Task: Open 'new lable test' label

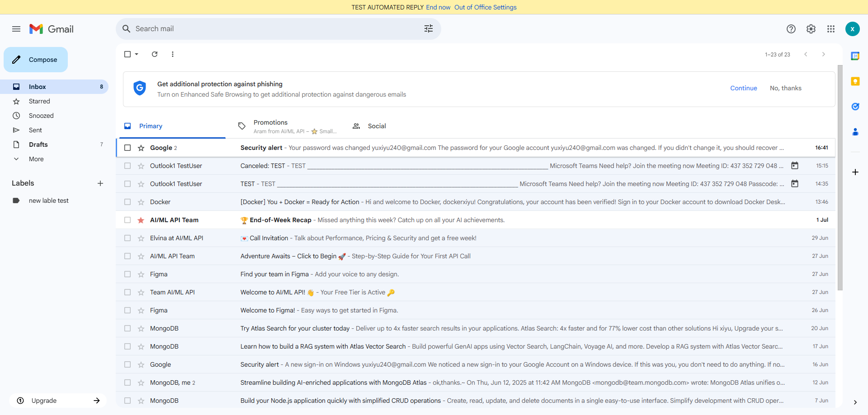Action: [54, 201]
